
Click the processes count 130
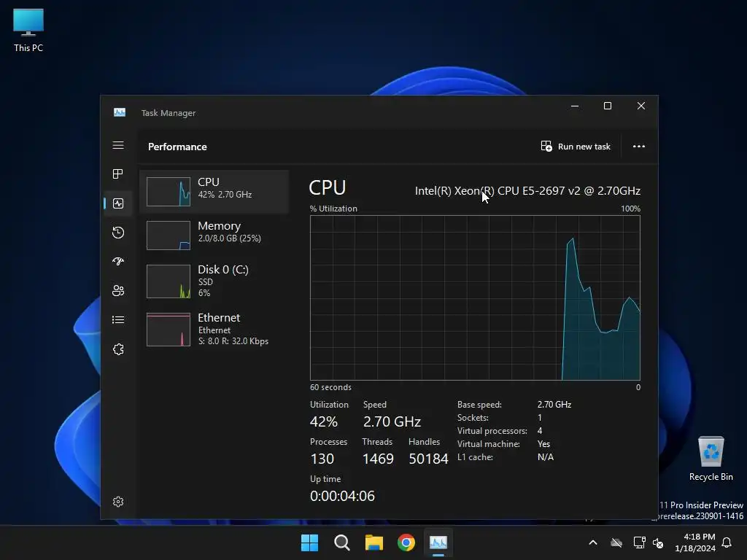pyautogui.click(x=322, y=459)
